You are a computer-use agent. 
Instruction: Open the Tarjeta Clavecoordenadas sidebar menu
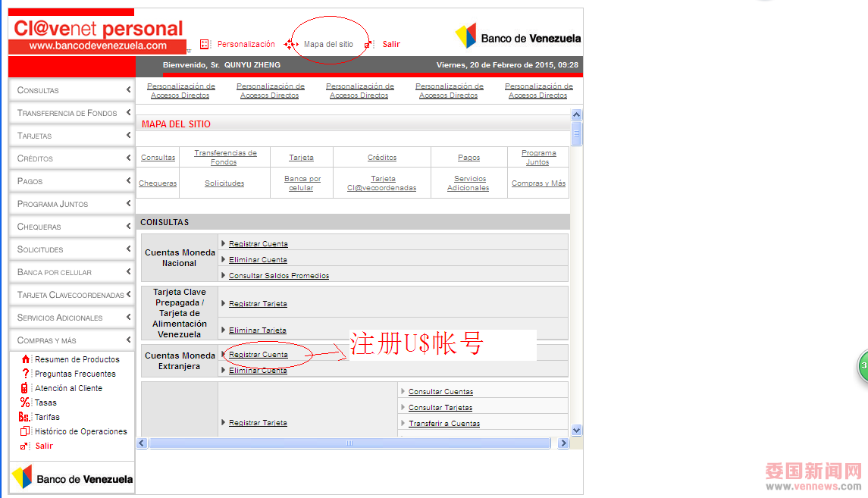point(72,294)
